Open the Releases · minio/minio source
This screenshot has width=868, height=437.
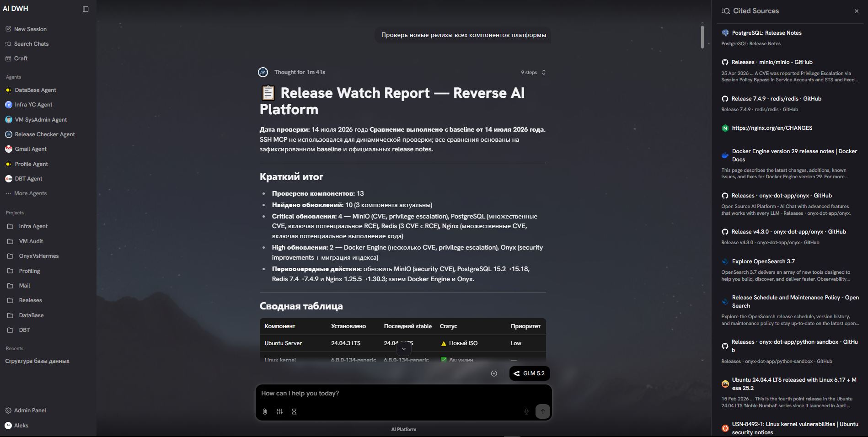tap(772, 62)
